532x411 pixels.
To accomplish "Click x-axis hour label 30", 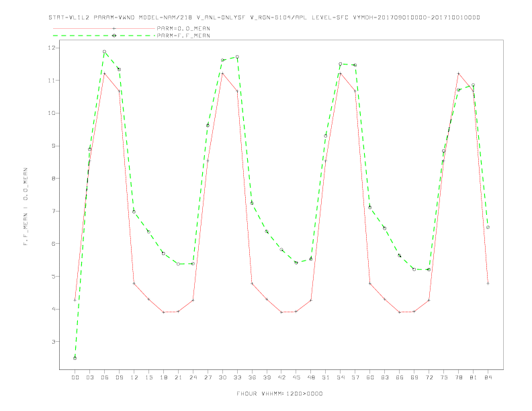I will pyautogui.click(x=222, y=377).
